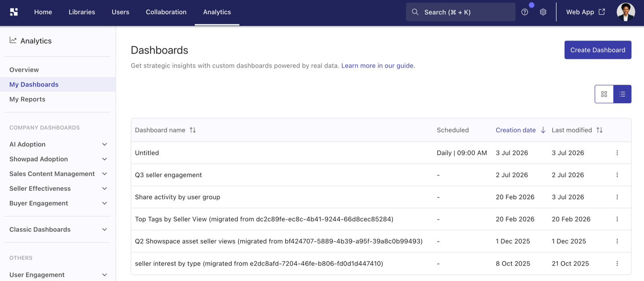644x281 pixels.
Task: Open Web App external link
Action: [585, 12]
